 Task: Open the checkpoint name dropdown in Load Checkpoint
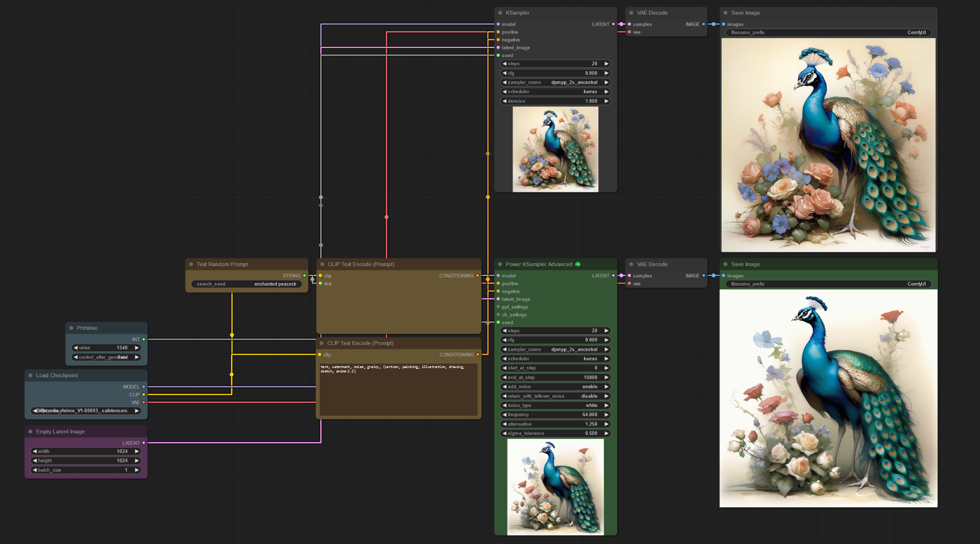pos(85,411)
